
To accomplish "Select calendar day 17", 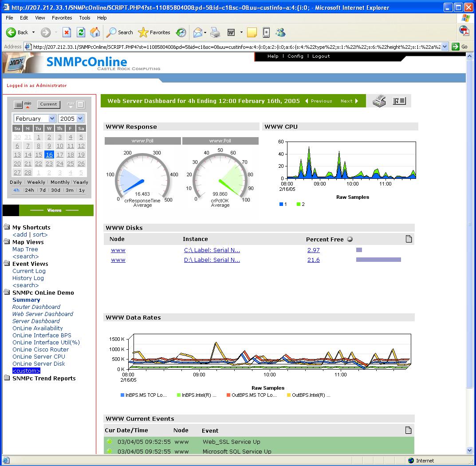I will point(60,154).
